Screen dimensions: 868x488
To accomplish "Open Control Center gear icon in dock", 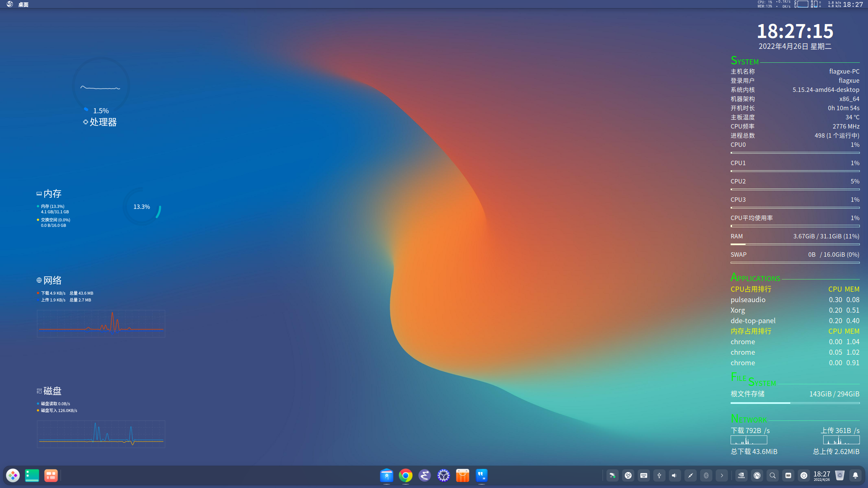I will 444,475.
